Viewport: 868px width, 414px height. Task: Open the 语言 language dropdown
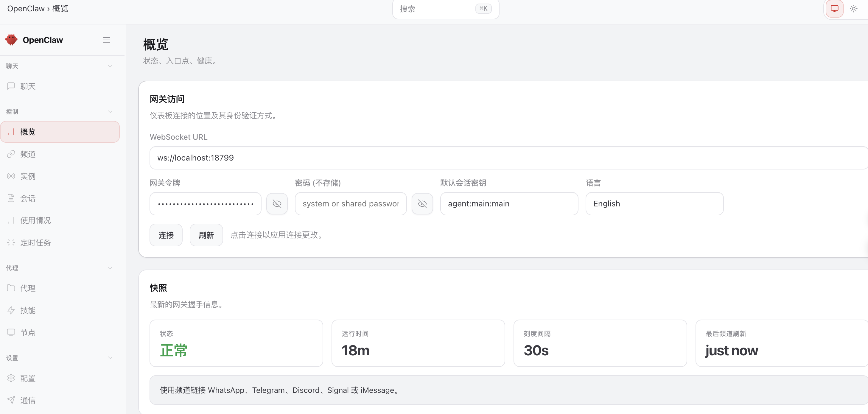pyautogui.click(x=654, y=203)
